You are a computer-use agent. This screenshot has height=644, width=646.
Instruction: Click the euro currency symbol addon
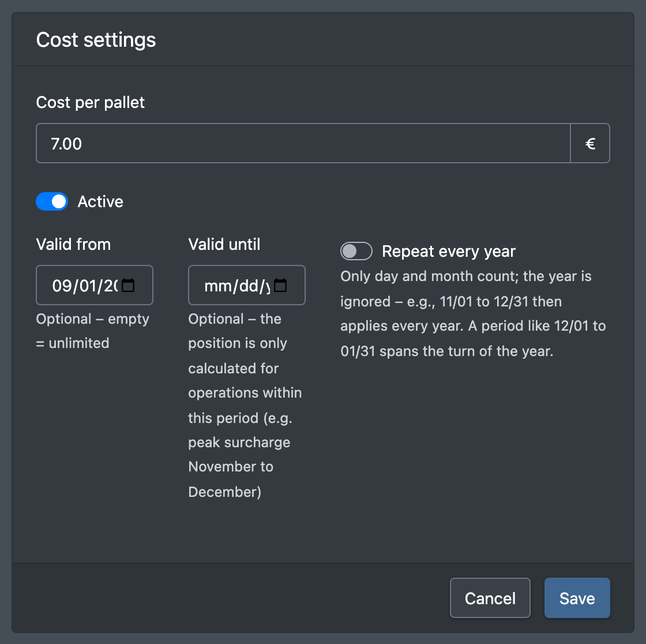pyautogui.click(x=590, y=143)
